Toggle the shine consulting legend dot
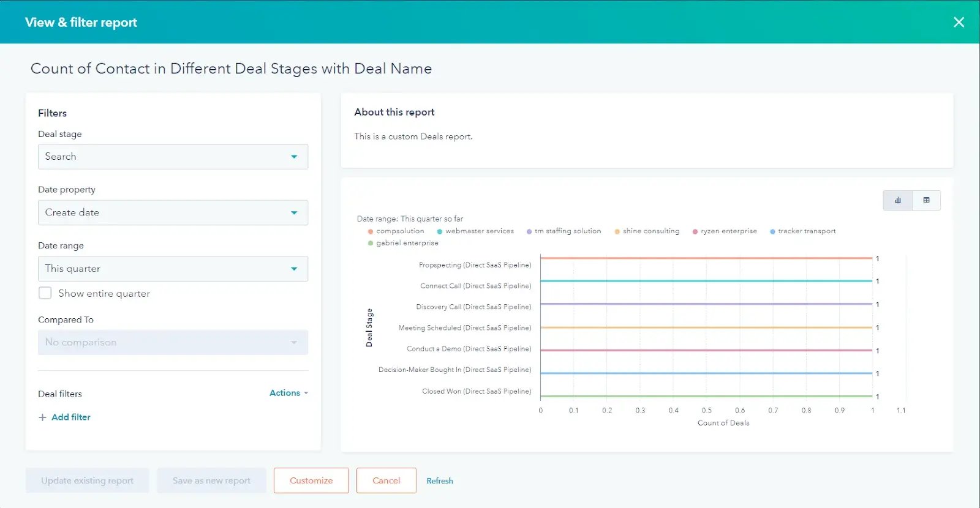 tap(617, 231)
